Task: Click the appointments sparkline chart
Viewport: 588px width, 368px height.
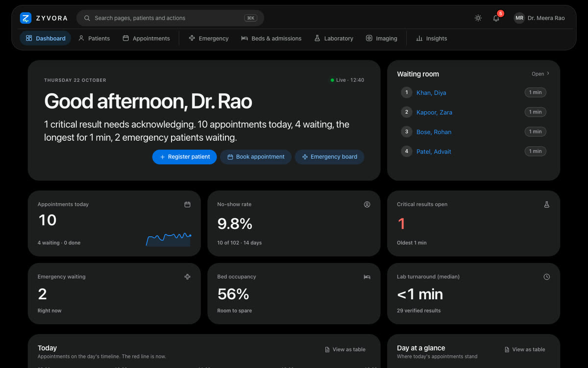Action: (169, 239)
